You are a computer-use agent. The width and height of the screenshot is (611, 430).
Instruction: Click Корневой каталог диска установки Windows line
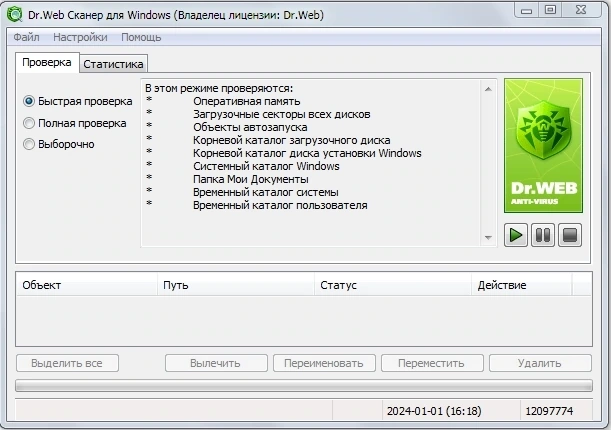pos(307,153)
